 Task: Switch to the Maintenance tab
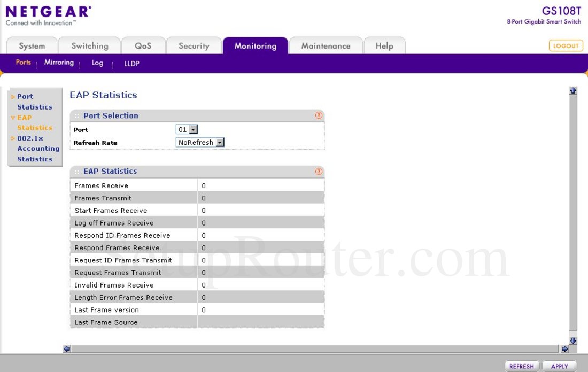click(326, 46)
